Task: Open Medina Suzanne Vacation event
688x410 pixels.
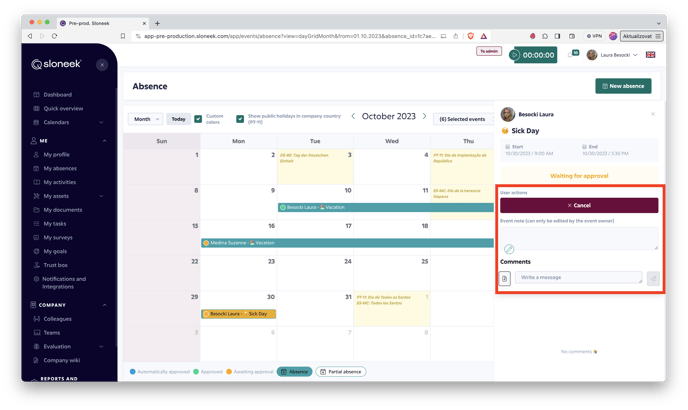Action: [x=348, y=243]
